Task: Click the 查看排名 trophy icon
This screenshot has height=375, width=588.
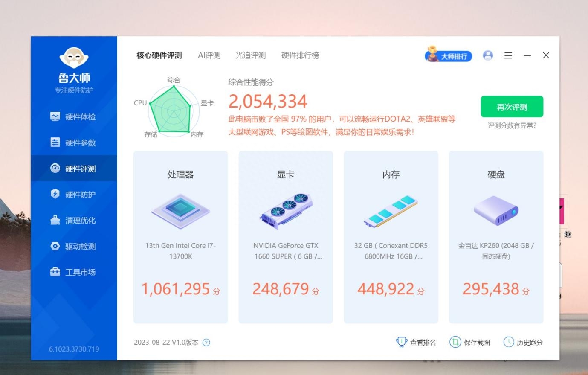Action: tap(401, 342)
